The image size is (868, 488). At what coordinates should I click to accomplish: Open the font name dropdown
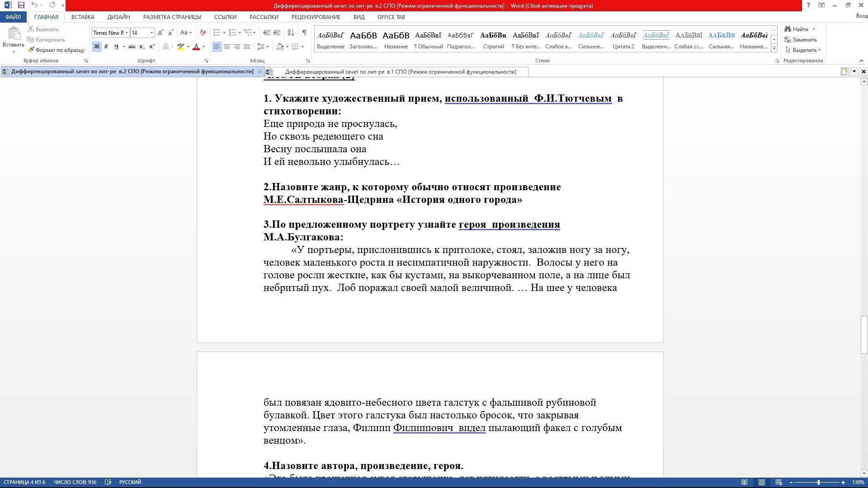click(x=127, y=33)
